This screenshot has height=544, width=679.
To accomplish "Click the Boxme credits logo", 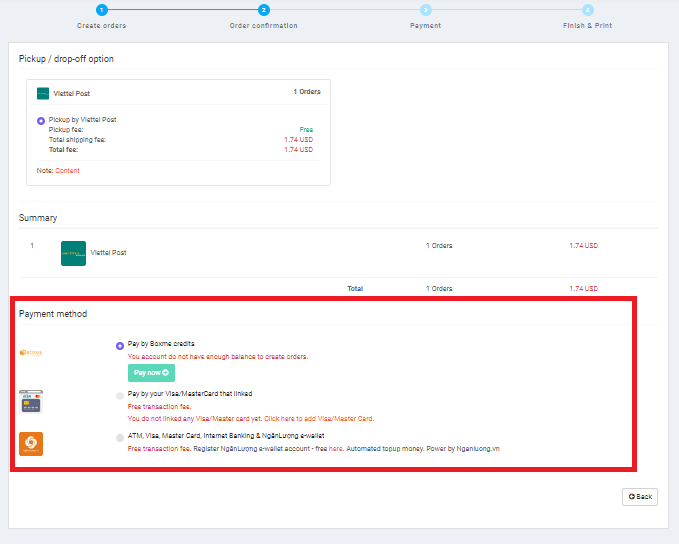I will pos(31,353).
